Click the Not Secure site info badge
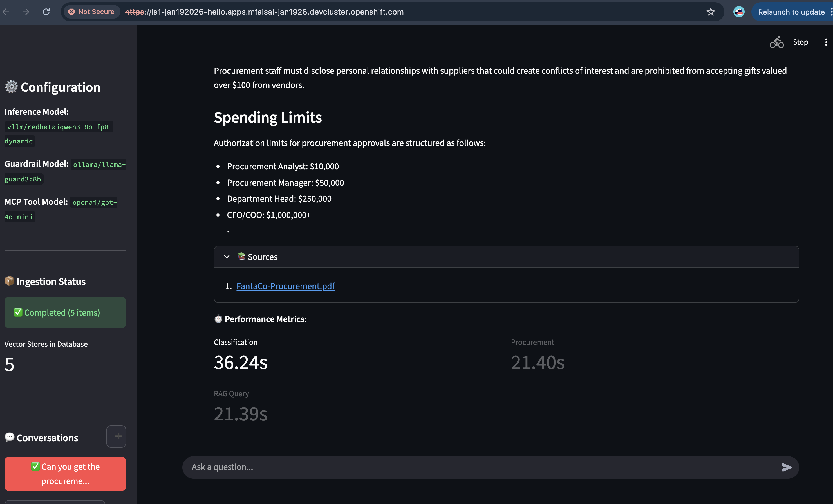 [x=91, y=12]
